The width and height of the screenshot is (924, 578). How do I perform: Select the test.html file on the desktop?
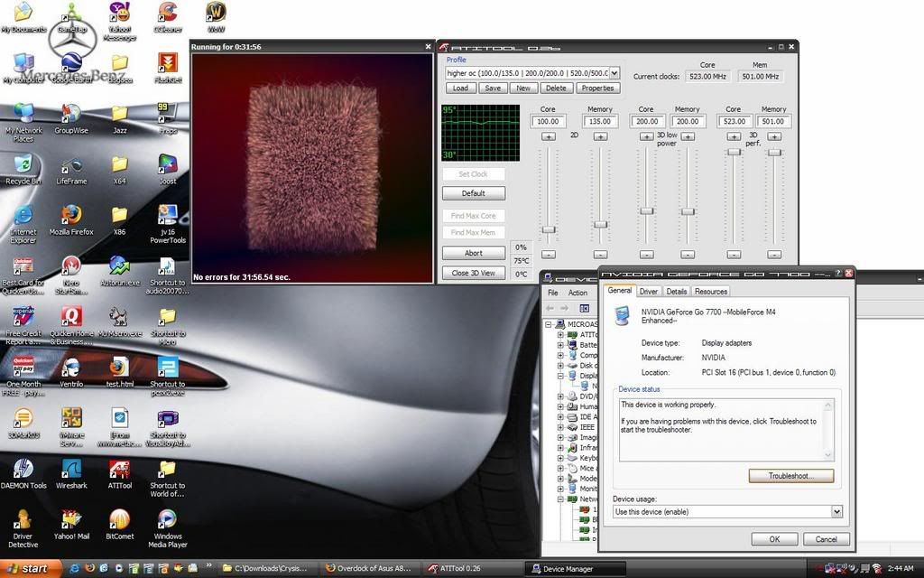[x=120, y=373]
